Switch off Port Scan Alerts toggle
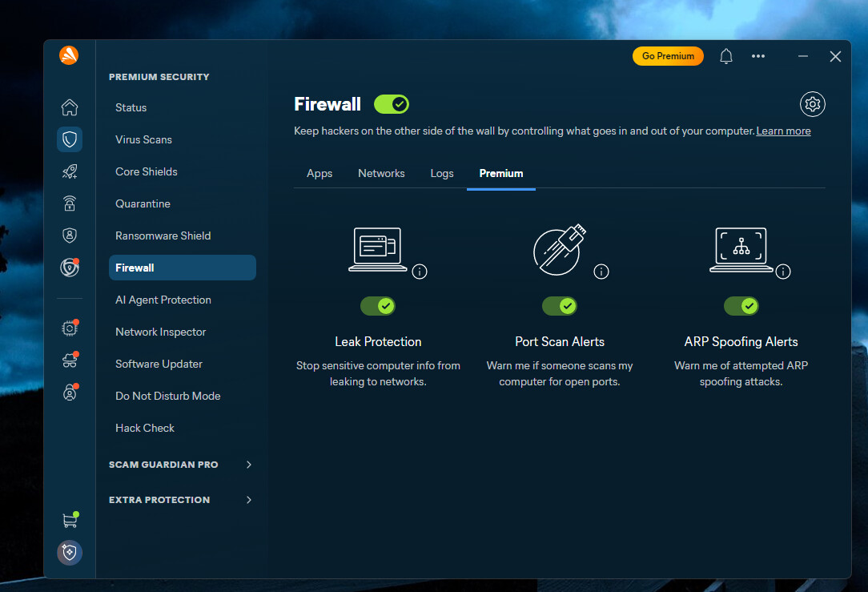This screenshot has height=592, width=868. click(x=560, y=306)
